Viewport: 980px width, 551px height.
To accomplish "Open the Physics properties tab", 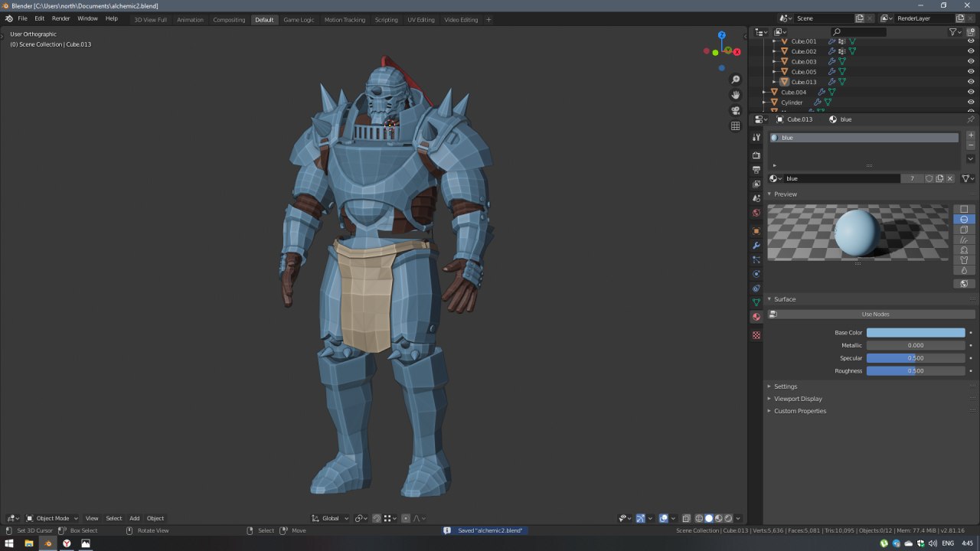I will pyautogui.click(x=756, y=274).
